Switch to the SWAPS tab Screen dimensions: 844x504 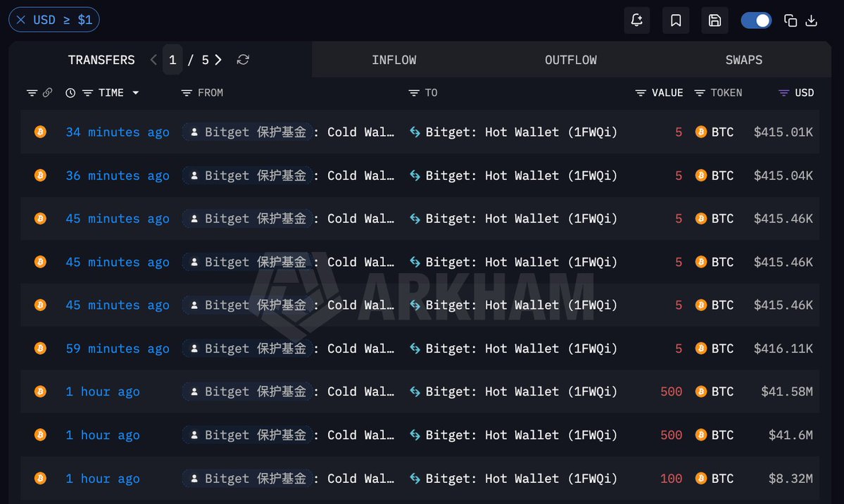point(744,60)
